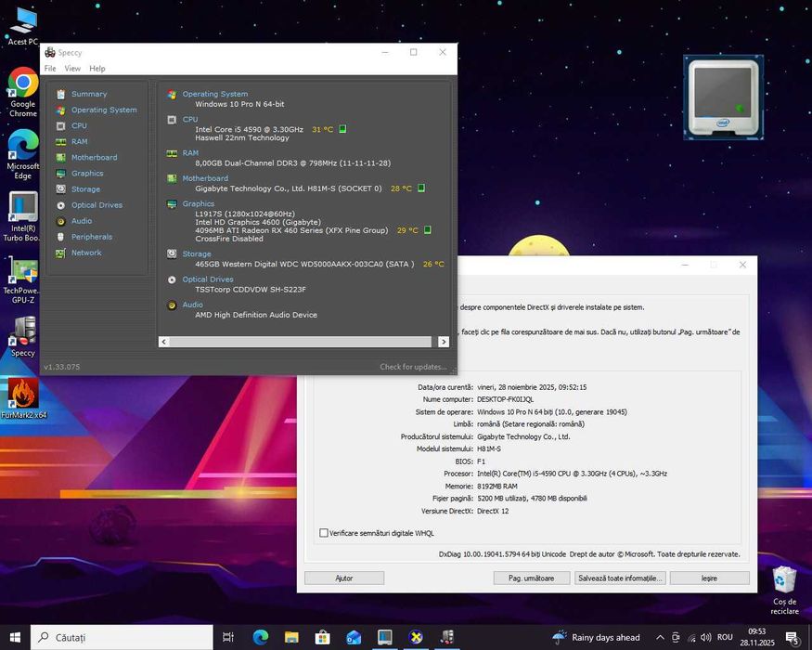This screenshot has width=812, height=650.
Task: Open Coș de reciclare desktop icon
Action: pos(784,591)
